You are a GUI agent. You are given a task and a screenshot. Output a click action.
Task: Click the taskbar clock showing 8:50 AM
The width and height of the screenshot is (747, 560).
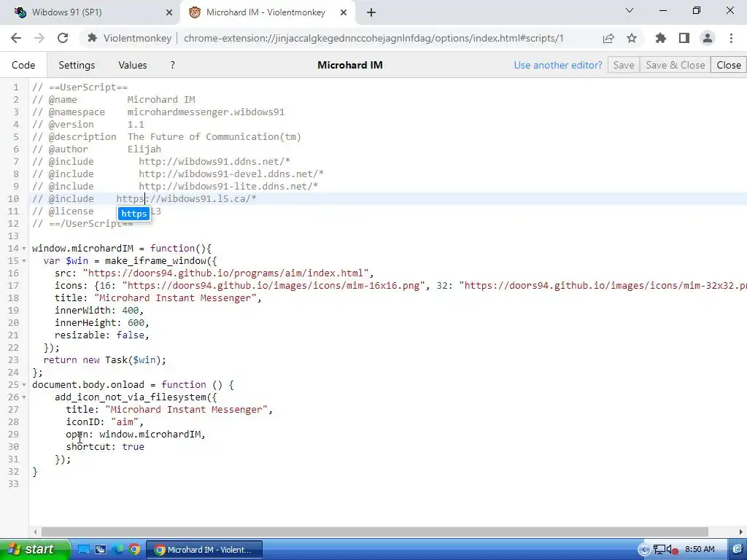point(700,550)
